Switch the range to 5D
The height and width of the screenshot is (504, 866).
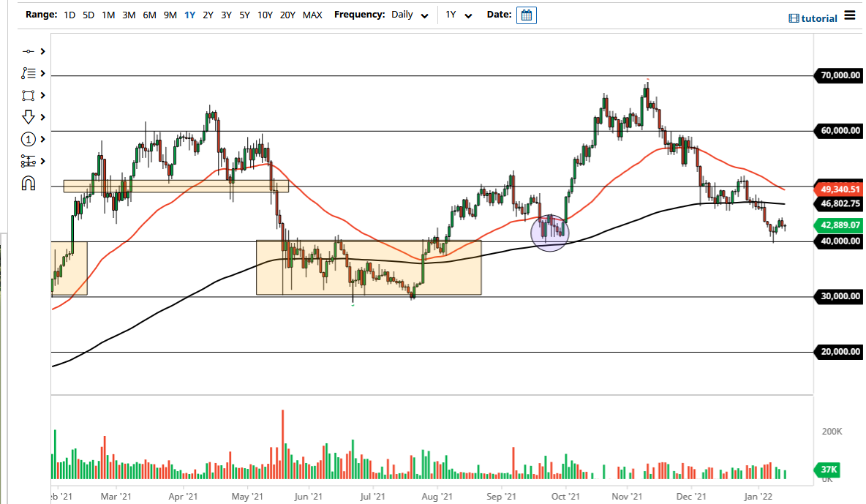(88, 15)
